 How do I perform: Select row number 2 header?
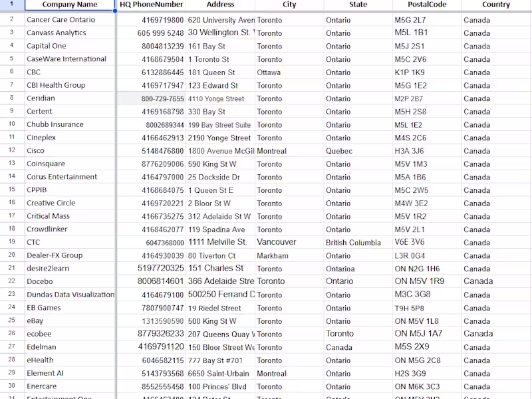click(12, 20)
